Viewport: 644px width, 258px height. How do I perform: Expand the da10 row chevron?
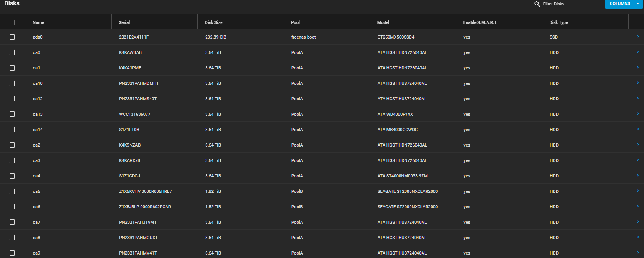tap(638, 83)
